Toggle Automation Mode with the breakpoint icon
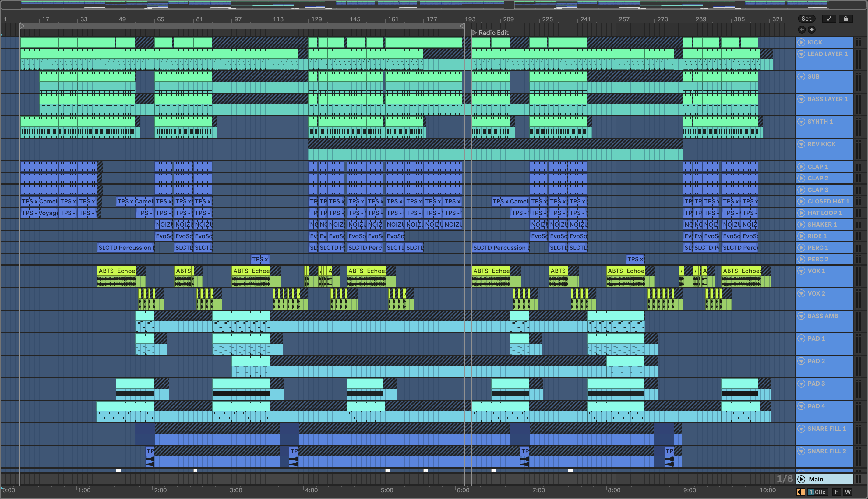The image size is (868, 499). (829, 19)
